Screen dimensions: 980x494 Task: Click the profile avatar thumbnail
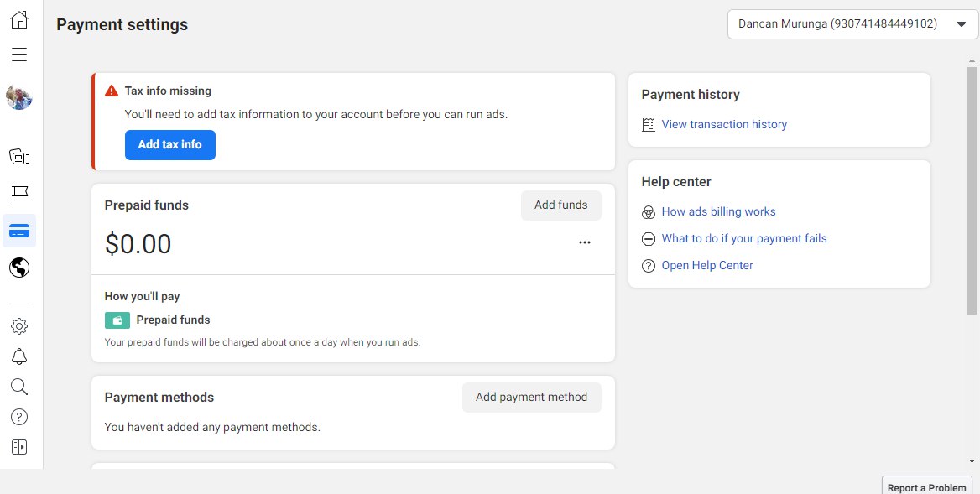pyautogui.click(x=19, y=98)
